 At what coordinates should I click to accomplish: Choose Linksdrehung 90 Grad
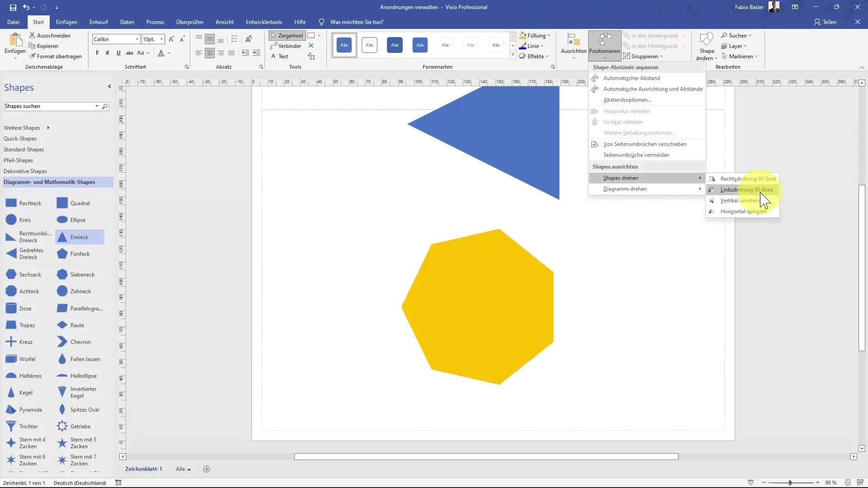pos(742,189)
